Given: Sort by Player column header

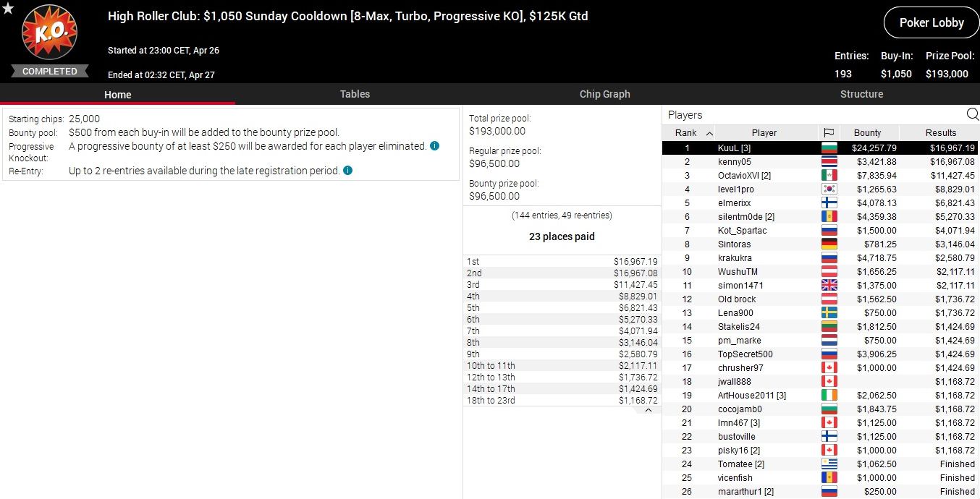Looking at the screenshot, I should (x=764, y=133).
